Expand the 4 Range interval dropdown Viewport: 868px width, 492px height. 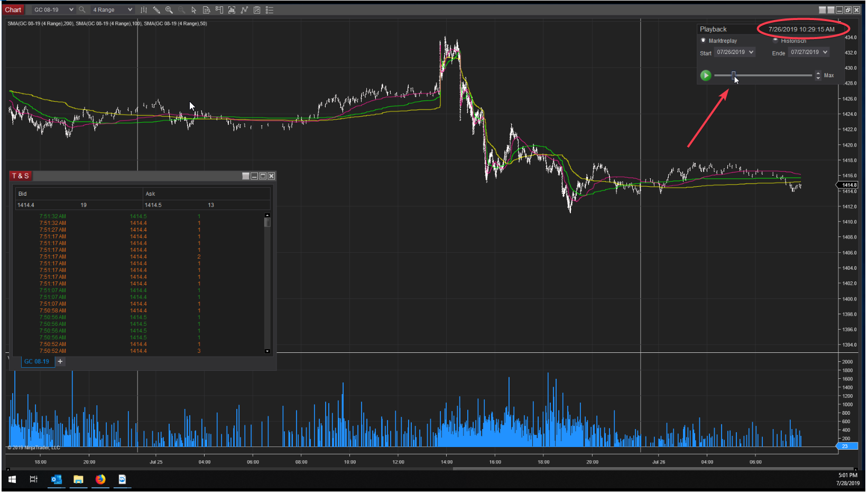112,10
